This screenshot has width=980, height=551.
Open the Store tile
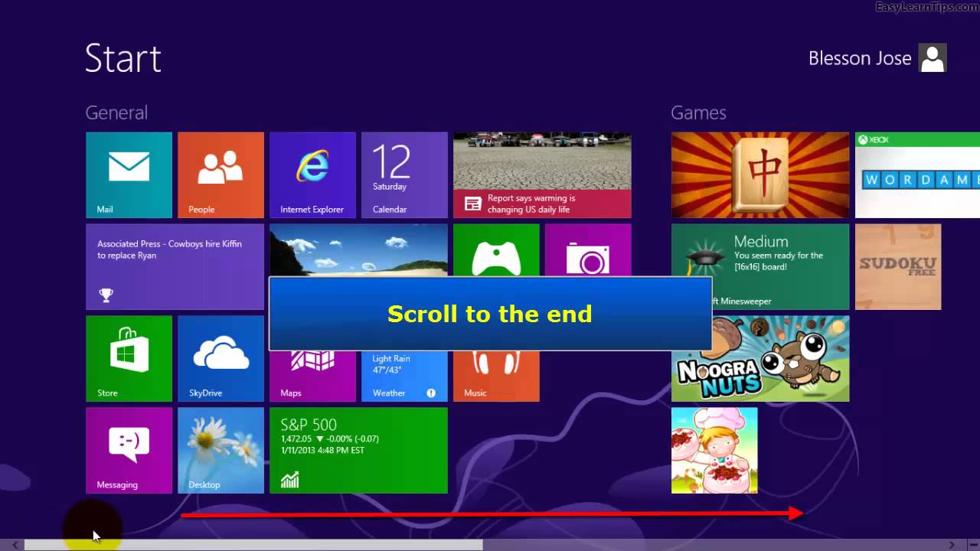[x=129, y=359]
